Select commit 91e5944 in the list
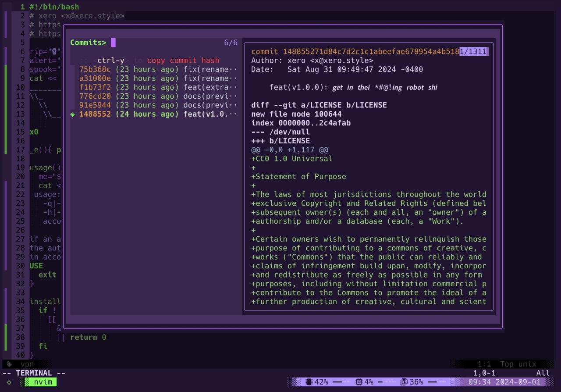 click(x=95, y=105)
